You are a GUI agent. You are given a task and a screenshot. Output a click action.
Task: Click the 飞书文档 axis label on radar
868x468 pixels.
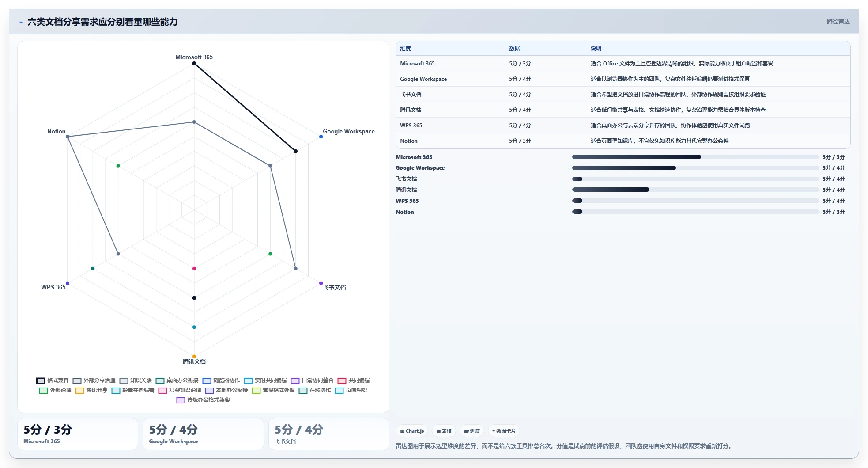pyautogui.click(x=335, y=287)
